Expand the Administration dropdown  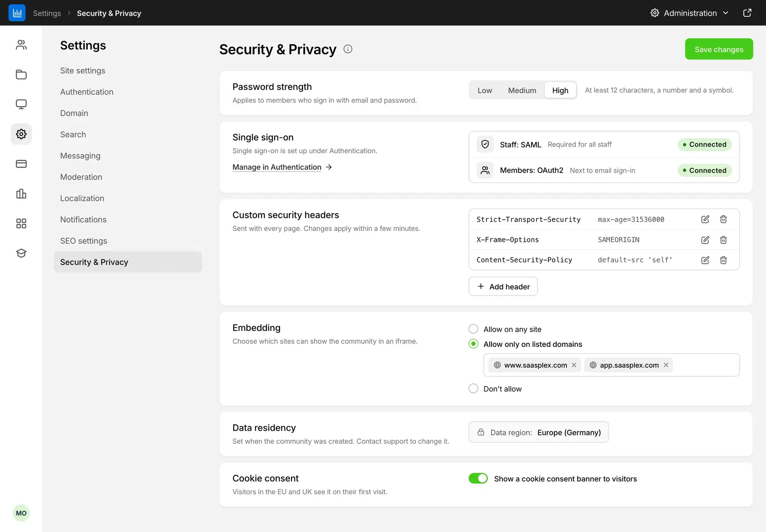690,13
